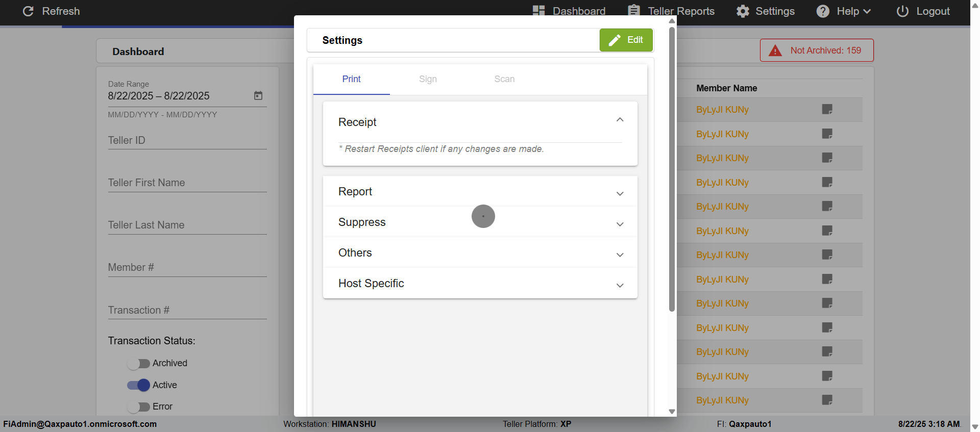
Task: Expand the Report section
Action: click(620, 193)
